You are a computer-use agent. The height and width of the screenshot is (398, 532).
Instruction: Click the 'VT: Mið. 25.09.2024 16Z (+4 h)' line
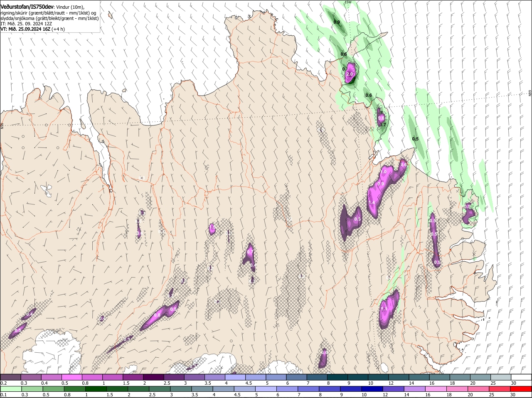32,29
